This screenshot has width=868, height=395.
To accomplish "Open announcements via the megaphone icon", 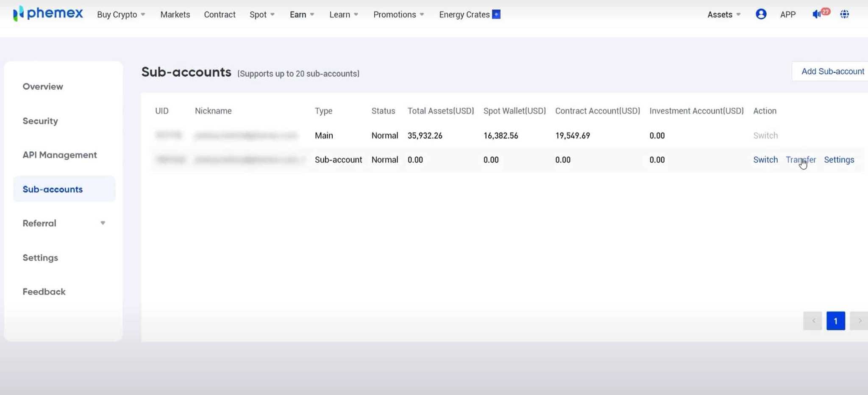I will click(x=816, y=14).
